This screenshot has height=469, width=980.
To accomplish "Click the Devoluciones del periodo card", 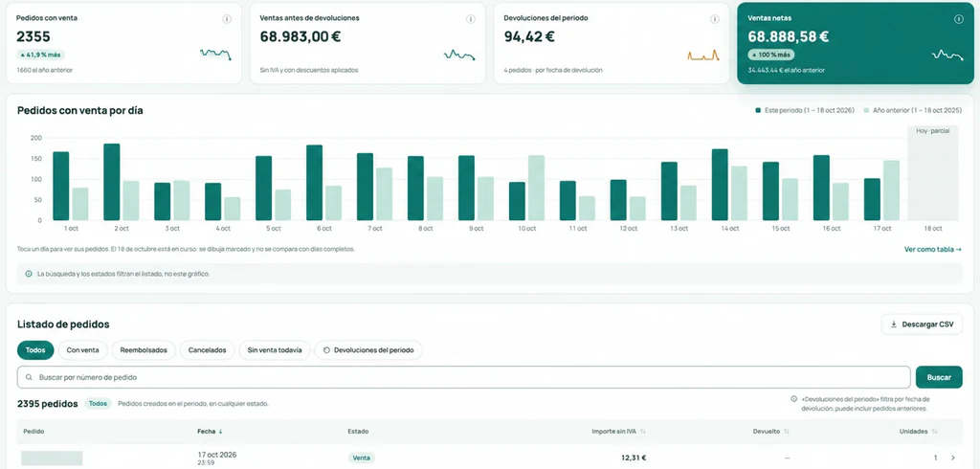I will point(612,43).
